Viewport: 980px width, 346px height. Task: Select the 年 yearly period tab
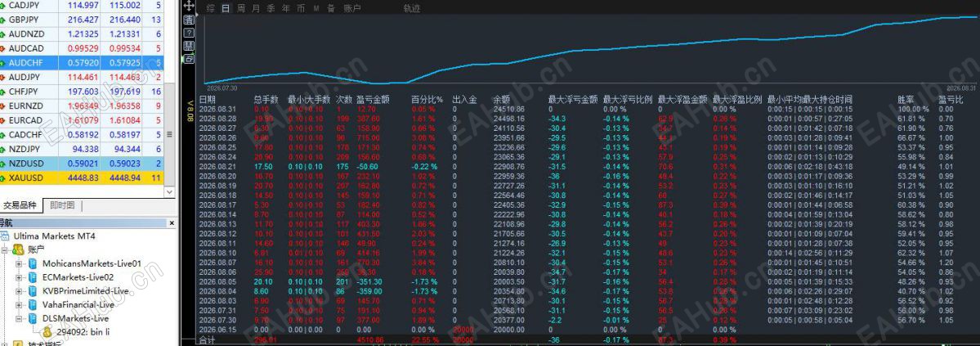(x=286, y=9)
